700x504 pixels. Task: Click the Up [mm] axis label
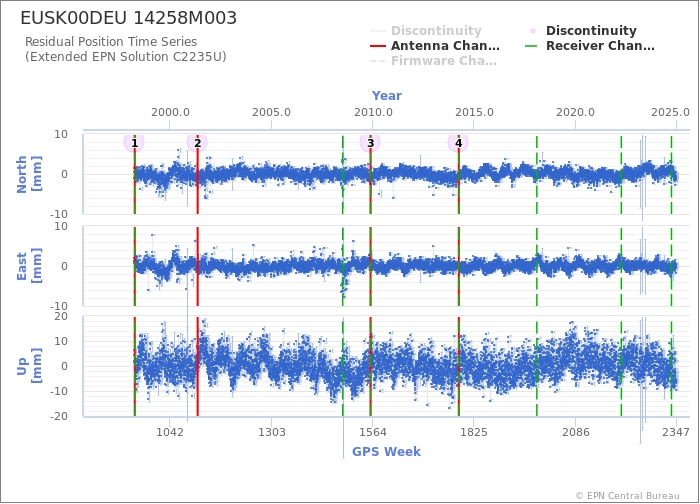(x=29, y=366)
